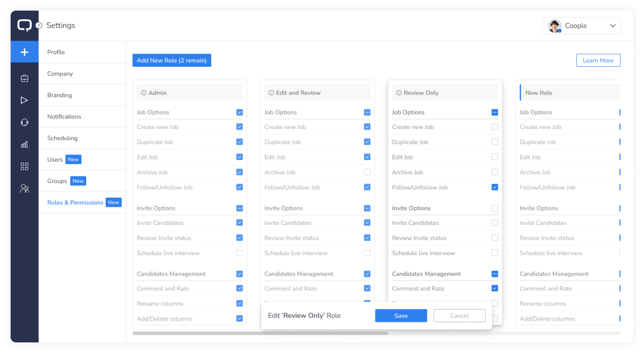The width and height of the screenshot is (644, 353).
Task: Open the Notifications settings tab
Action: (64, 117)
